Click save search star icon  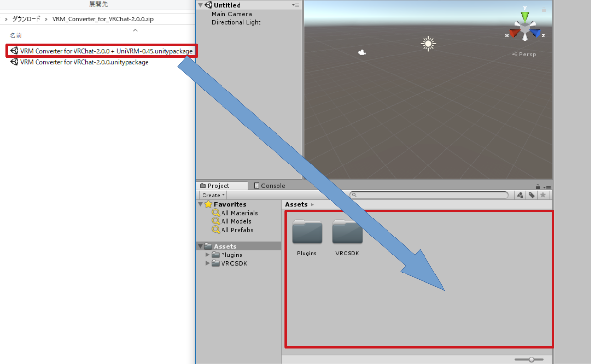click(543, 195)
